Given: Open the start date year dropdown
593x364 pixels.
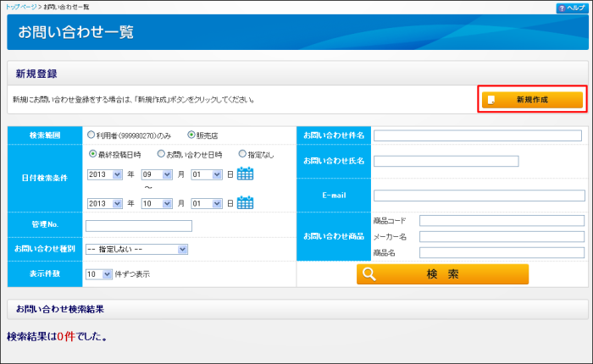Looking at the screenshot, I should pyautogui.click(x=105, y=175).
